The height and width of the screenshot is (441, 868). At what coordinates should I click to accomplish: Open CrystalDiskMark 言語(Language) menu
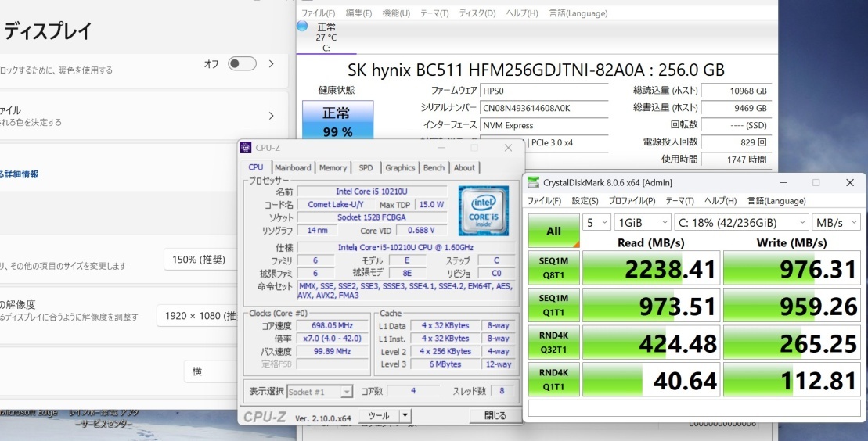click(x=776, y=201)
